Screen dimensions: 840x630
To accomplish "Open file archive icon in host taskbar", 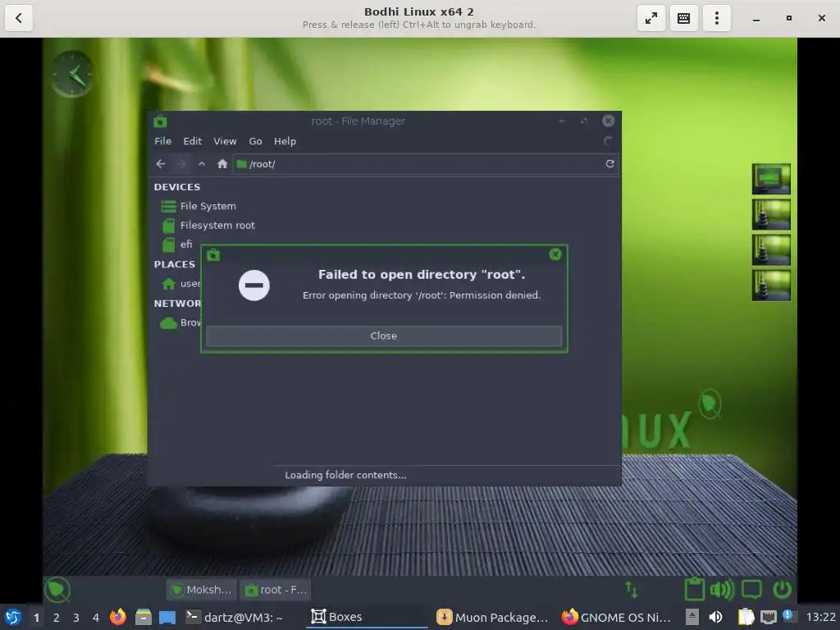I will pyautogui.click(x=143, y=617).
